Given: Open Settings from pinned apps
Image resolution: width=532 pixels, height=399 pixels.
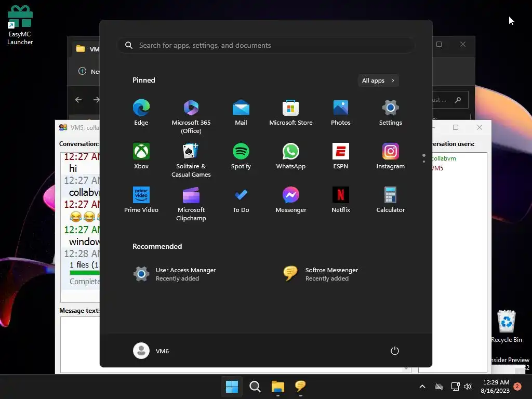Looking at the screenshot, I should tap(391, 113).
